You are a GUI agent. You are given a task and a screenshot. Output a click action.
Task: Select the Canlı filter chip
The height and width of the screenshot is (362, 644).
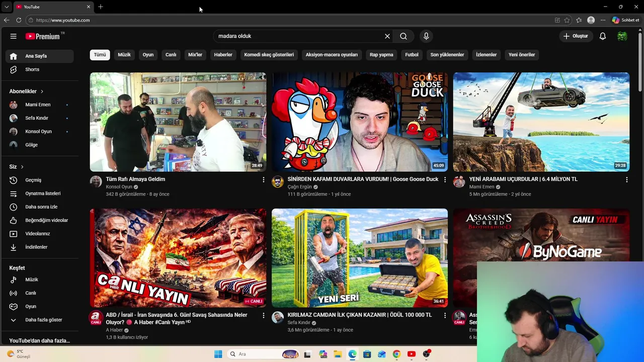click(x=171, y=55)
